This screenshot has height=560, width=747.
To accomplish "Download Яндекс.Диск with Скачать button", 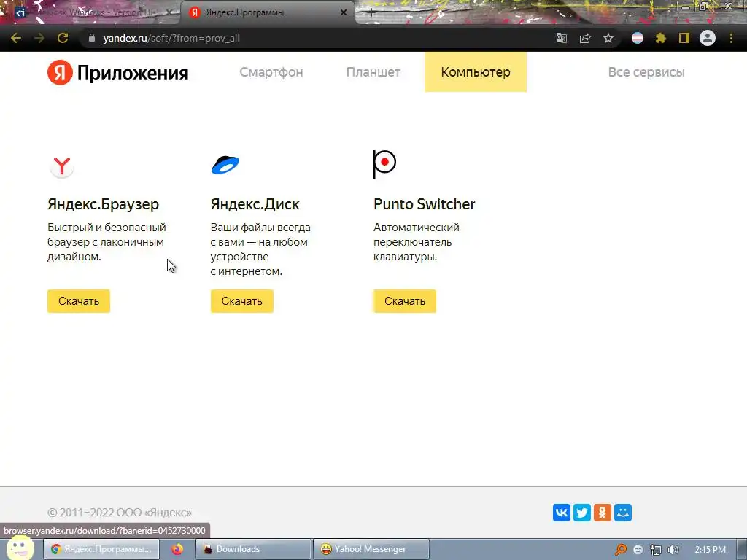I will tap(242, 301).
